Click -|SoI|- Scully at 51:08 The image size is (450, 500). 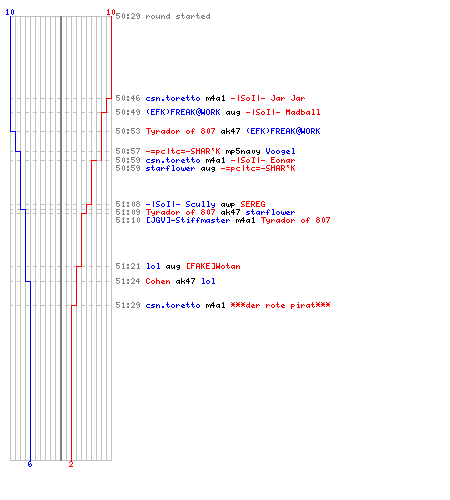(x=180, y=204)
